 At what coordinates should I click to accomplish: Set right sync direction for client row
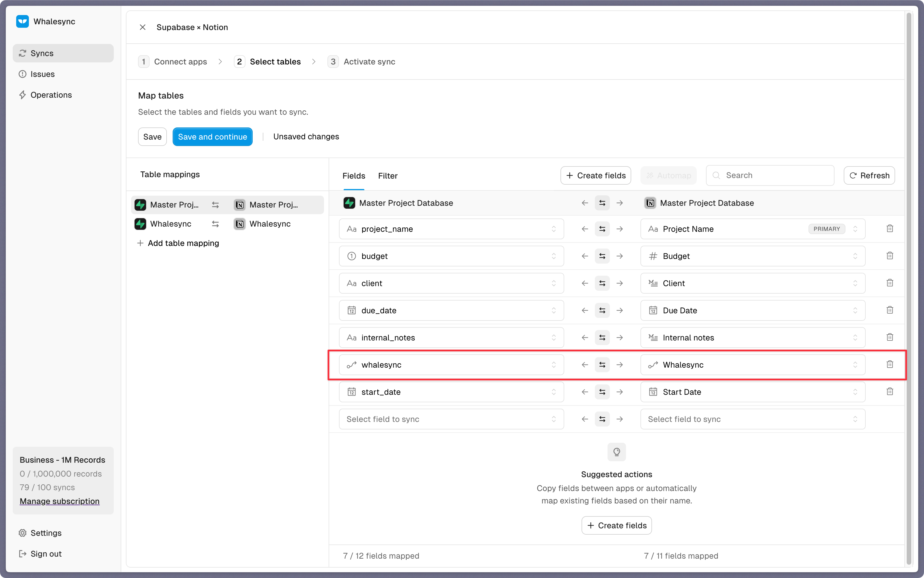[620, 283]
